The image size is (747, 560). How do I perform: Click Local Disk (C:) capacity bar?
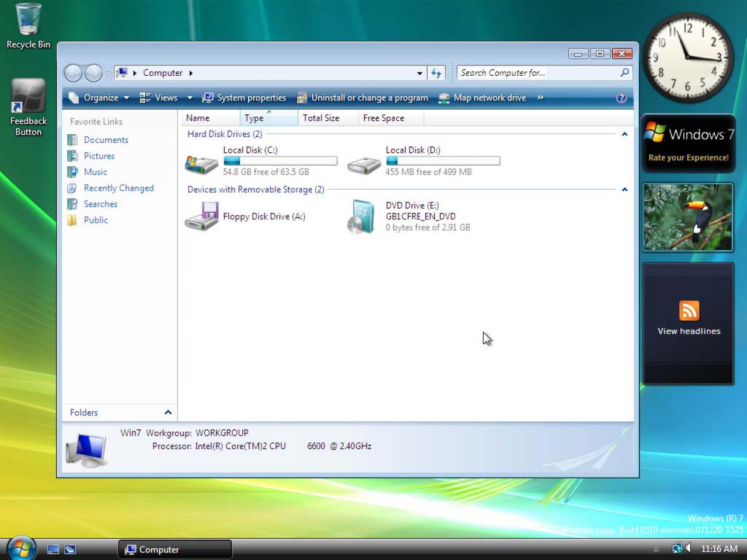pos(280,161)
